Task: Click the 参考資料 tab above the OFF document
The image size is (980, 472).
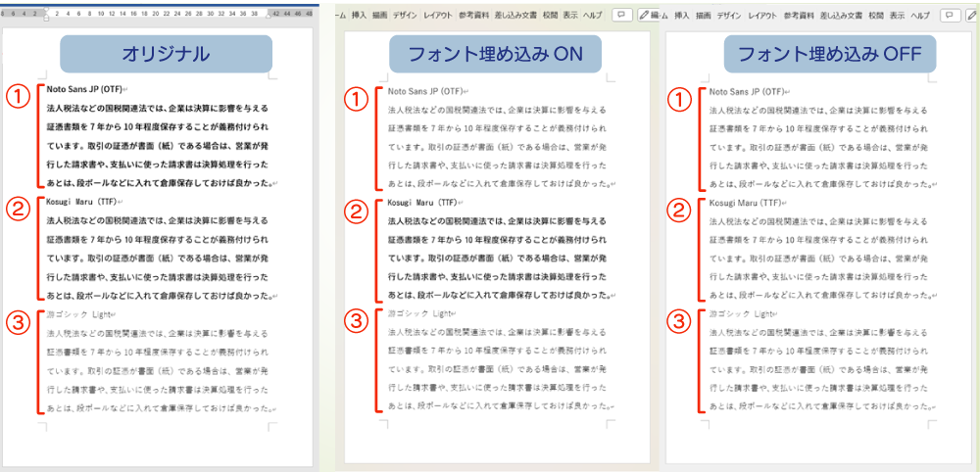Action: [800, 16]
